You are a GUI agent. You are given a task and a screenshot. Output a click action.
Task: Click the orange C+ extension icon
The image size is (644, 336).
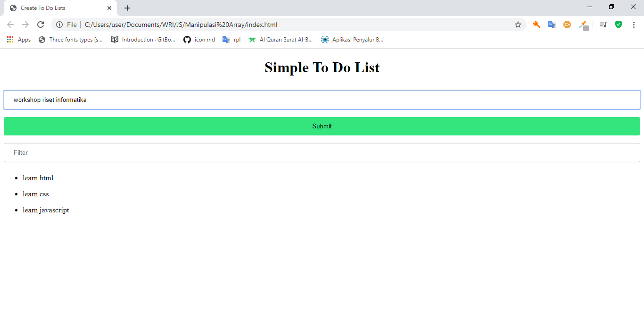point(567,25)
